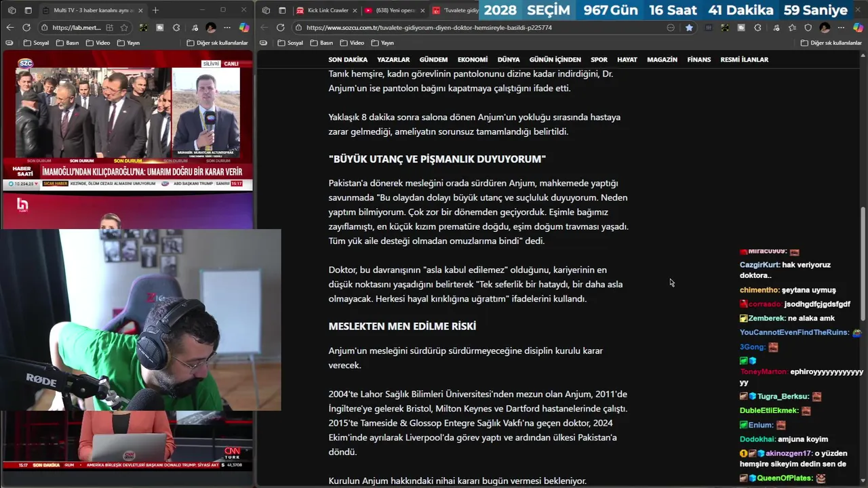
Task: View site info lock for lab.mert address
Action: (44, 28)
